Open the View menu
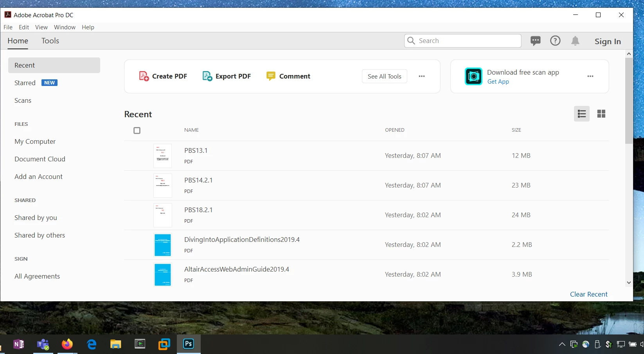644x354 pixels. pos(41,27)
